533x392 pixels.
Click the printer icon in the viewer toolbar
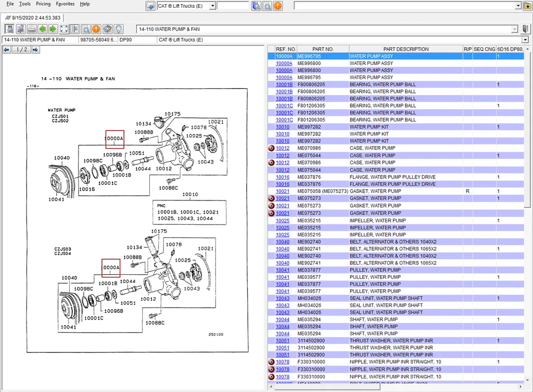point(32,29)
